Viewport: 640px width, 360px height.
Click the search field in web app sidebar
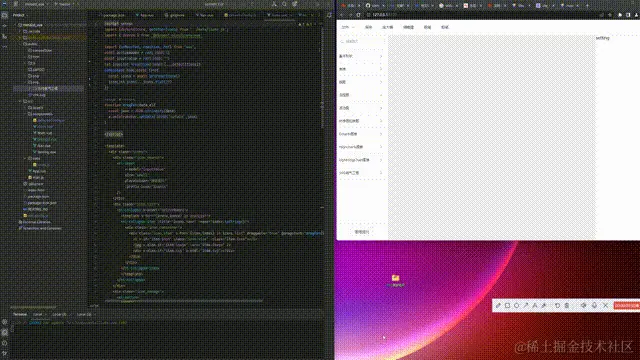pos(361,41)
